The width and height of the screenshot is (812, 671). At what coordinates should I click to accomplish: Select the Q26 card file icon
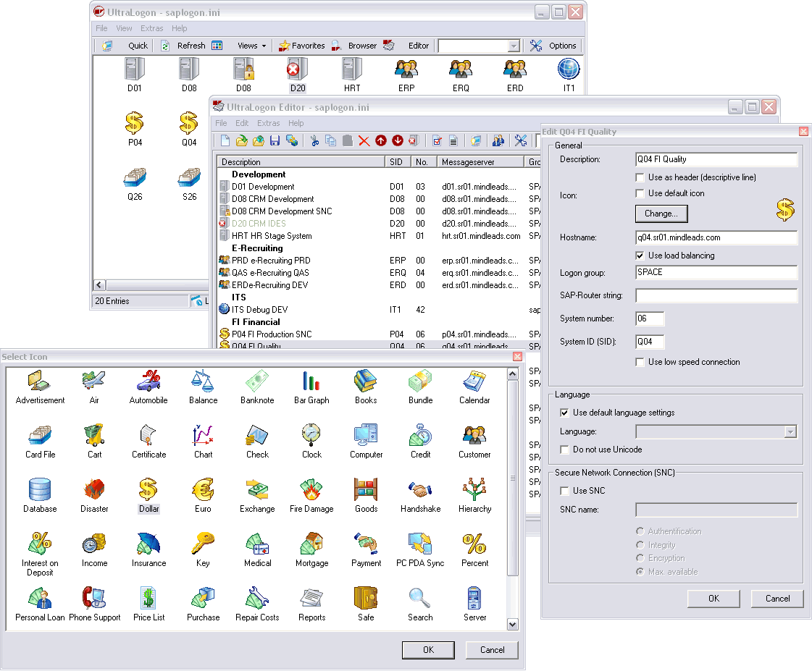(x=135, y=184)
